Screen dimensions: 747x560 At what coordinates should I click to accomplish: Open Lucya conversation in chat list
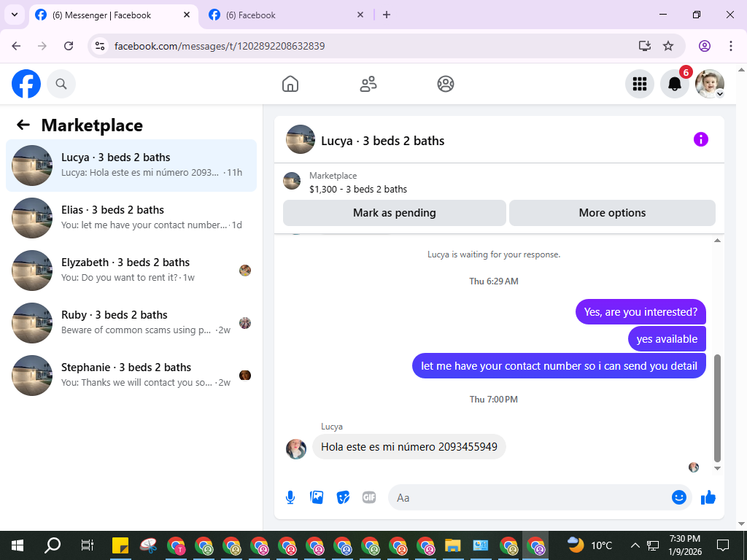131,166
